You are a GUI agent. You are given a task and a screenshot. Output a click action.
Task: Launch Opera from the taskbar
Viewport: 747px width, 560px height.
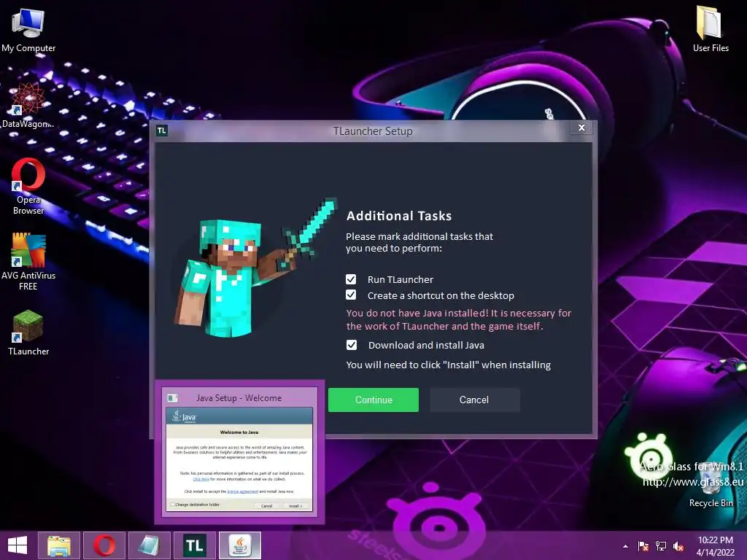pos(104,545)
